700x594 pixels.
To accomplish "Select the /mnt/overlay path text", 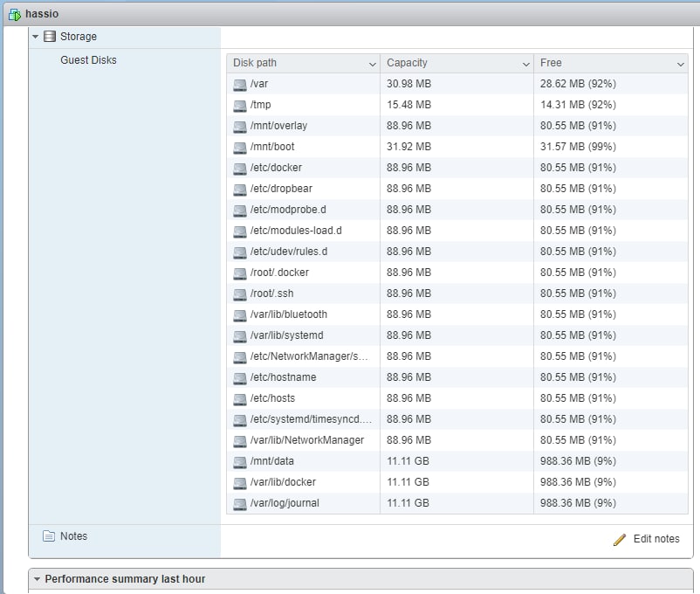I will (x=278, y=126).
